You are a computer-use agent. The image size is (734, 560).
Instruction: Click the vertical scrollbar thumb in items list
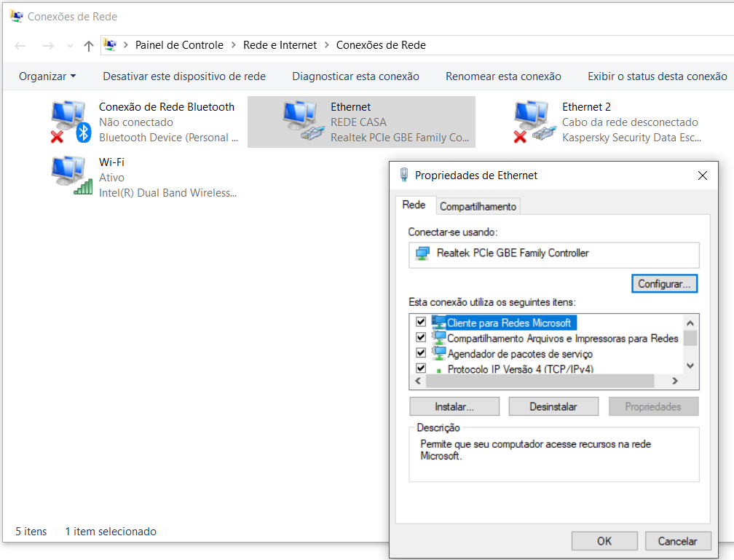click(690, 338)
